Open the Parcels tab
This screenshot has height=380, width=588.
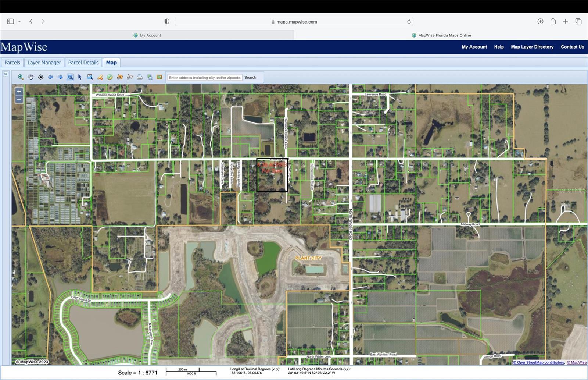click(12, 63)
